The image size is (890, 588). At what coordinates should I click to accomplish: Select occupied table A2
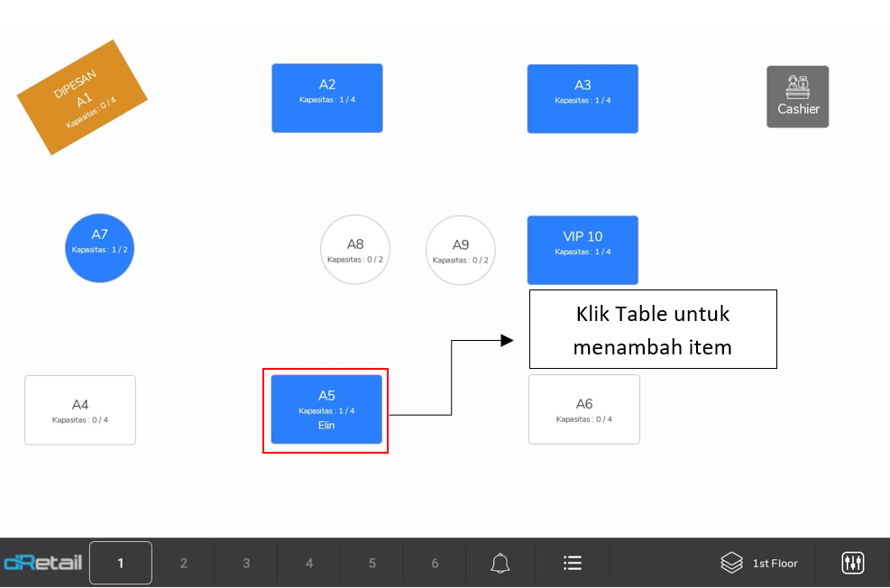pos(327,97)
